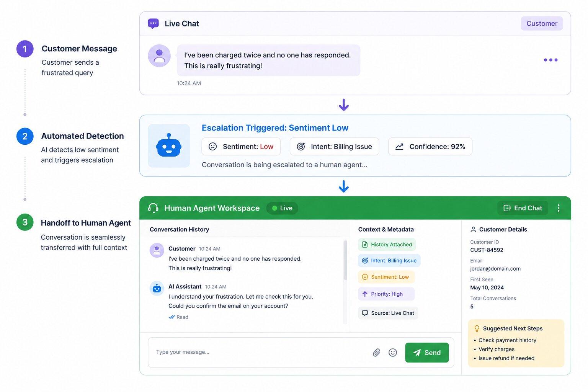Click the chat bubble icon in Source tag

tap(365, 313)
